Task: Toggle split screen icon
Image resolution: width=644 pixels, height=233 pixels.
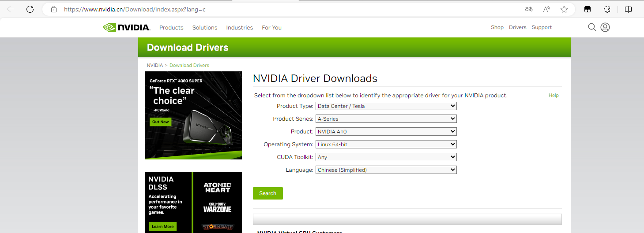Action: click(628, 9)
